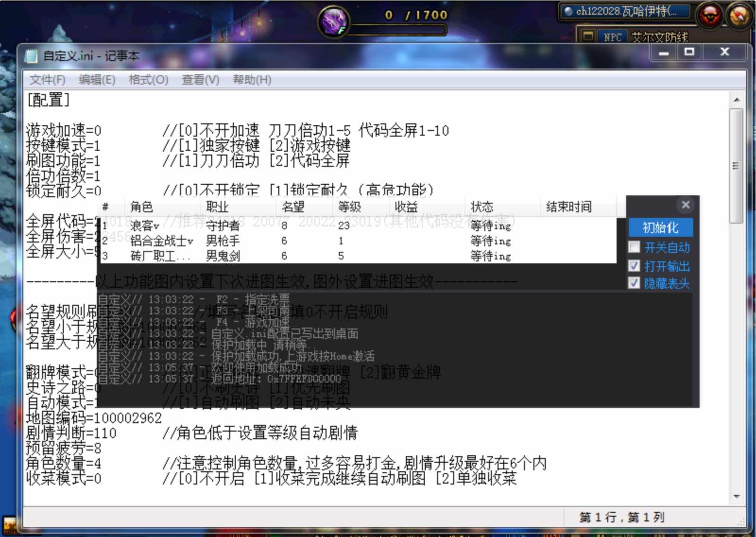The width and height of the screenshot is (756, 537).
Task: Click the Notepad scrollbar up arrow
Action: tap(736, 100)
